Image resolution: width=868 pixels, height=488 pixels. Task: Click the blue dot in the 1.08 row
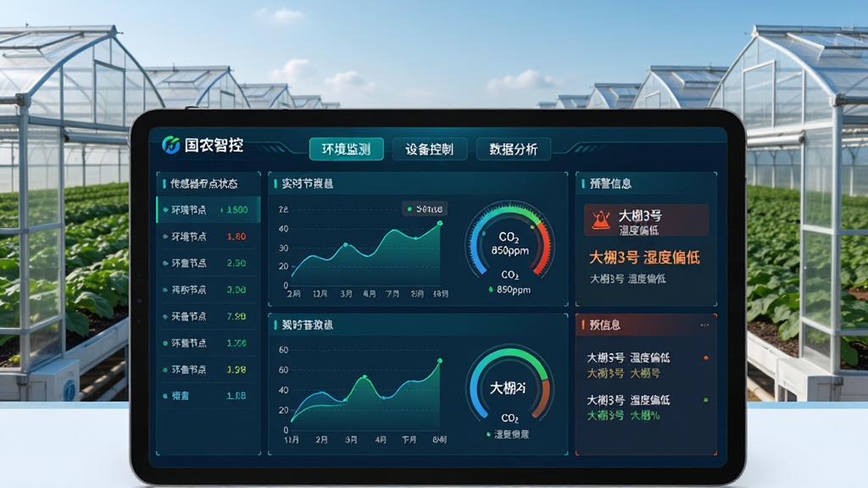point(165,396)
